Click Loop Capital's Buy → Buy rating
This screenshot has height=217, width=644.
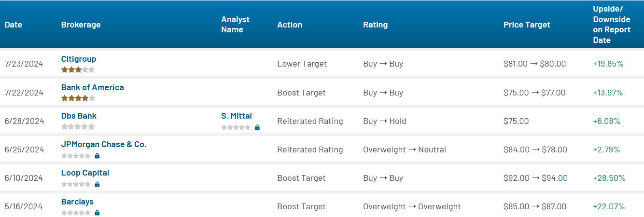click(383, 178)
